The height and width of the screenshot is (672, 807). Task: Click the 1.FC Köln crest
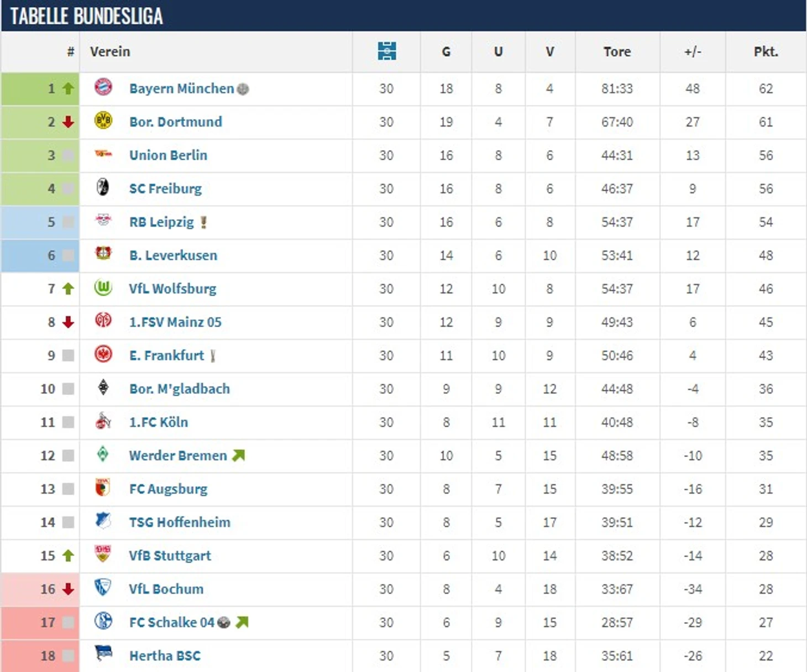point(103,421)
